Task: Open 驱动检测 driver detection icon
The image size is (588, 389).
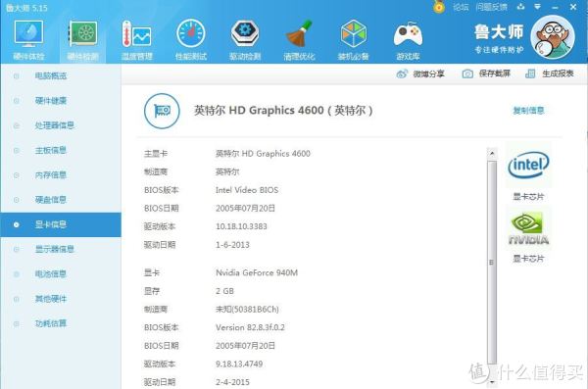Action: (x=245, y=39)
